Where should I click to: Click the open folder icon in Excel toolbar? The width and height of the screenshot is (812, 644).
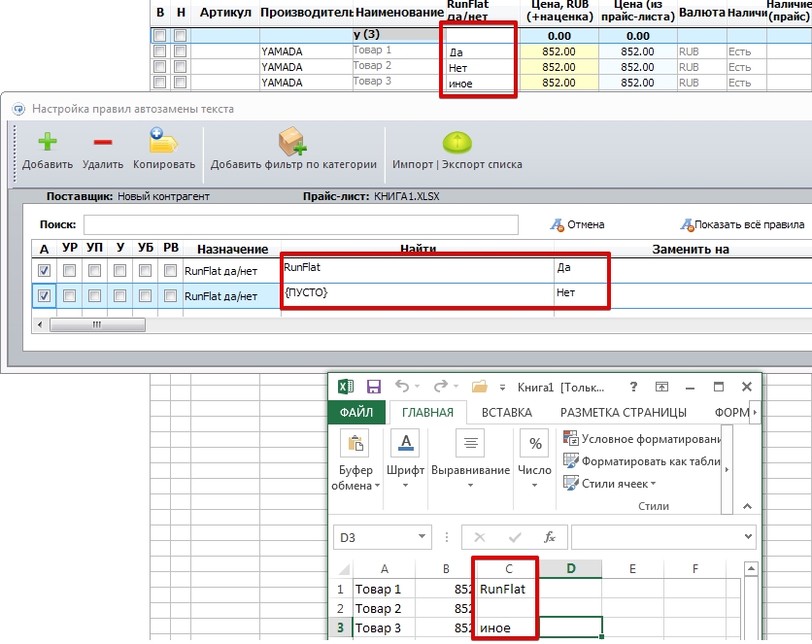click(x=480, y=387)
